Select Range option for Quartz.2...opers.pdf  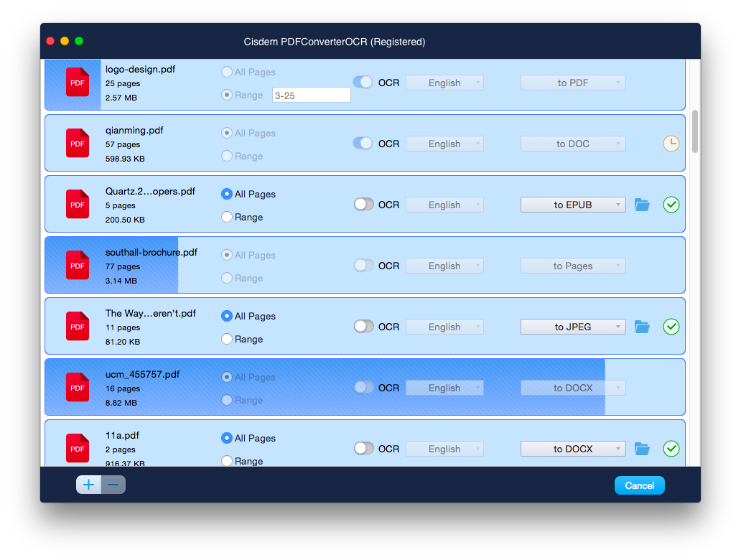(227, 217)
